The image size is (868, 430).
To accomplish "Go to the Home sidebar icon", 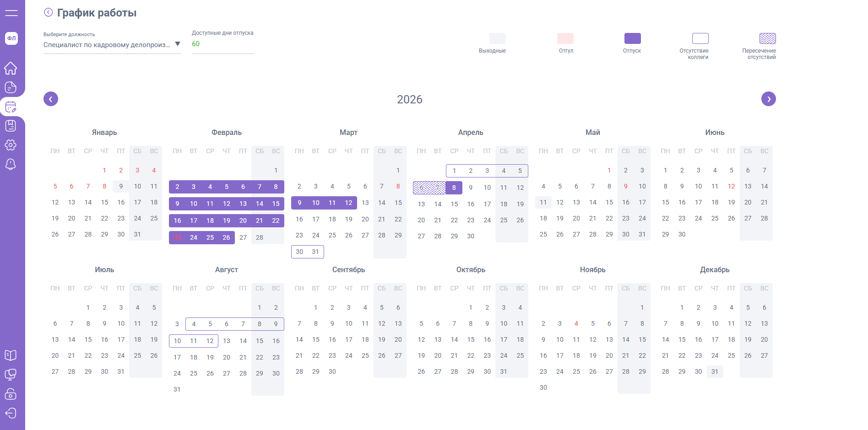I will [x=11, y=68].
